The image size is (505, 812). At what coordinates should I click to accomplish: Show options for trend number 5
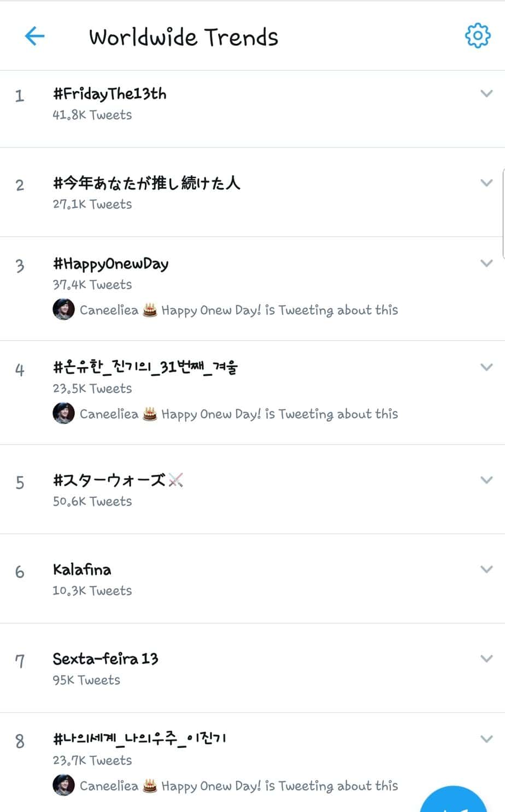click(486, 480)
